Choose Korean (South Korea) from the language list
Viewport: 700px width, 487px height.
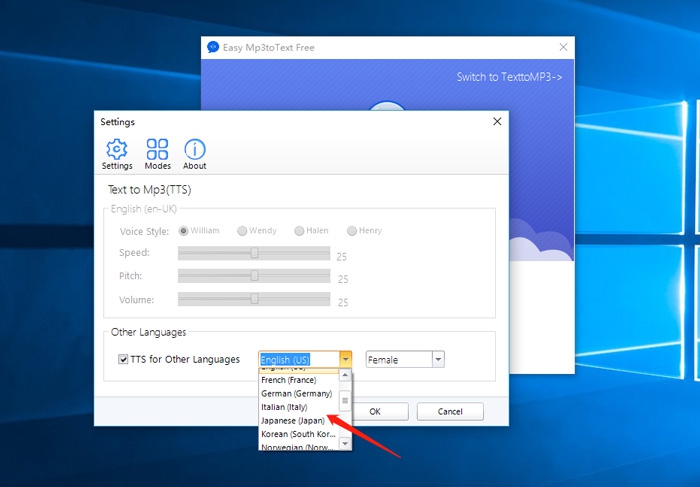pyautogui.click(x=299, y=434)
